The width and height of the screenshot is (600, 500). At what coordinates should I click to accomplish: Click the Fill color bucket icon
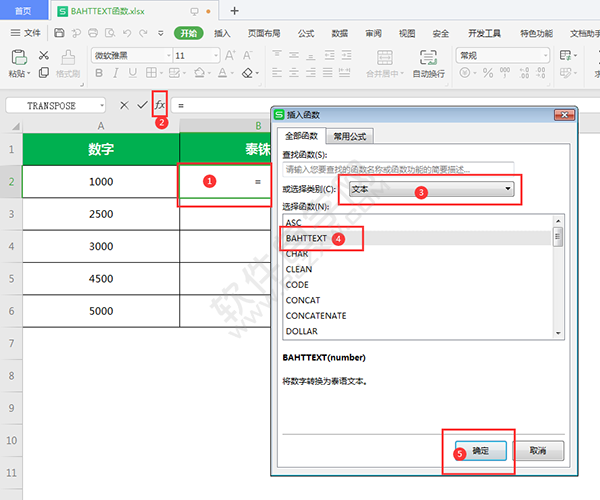199,73
